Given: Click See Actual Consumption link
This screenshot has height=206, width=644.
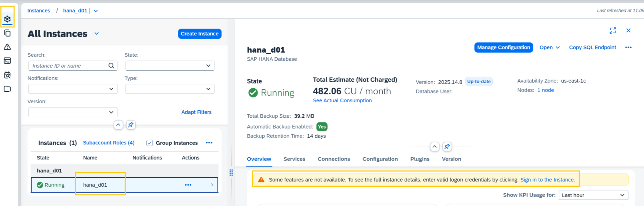Looking at the screenshot, I should tap(342, 101).
